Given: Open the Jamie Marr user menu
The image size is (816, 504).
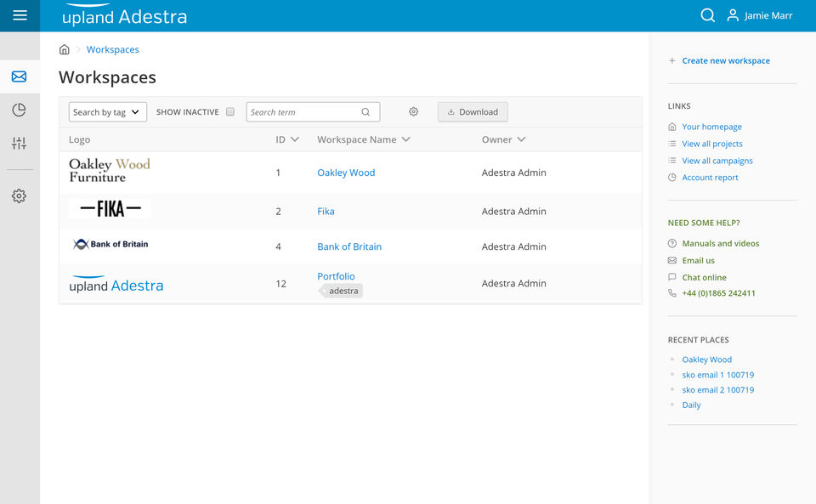Looking at the screenshot, I should pos(759,15).
